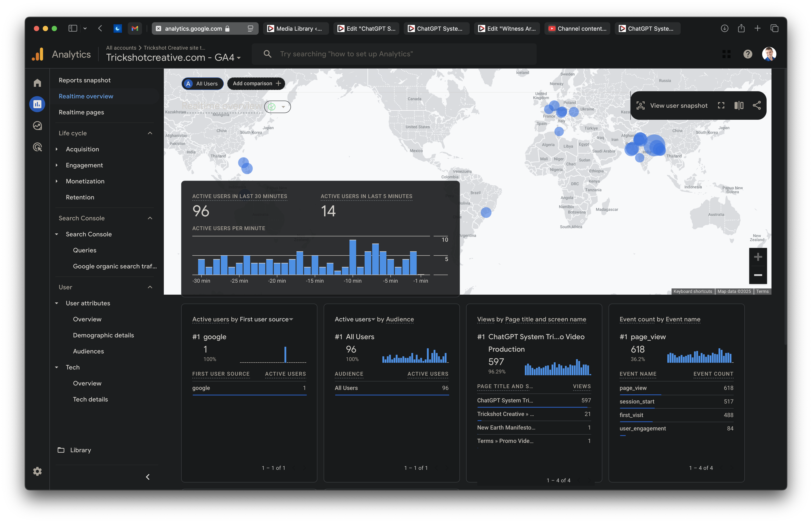Viewport: 812px width, 523px height.
Task: Open the account profile avatar
Action: (x=769, y=54)
